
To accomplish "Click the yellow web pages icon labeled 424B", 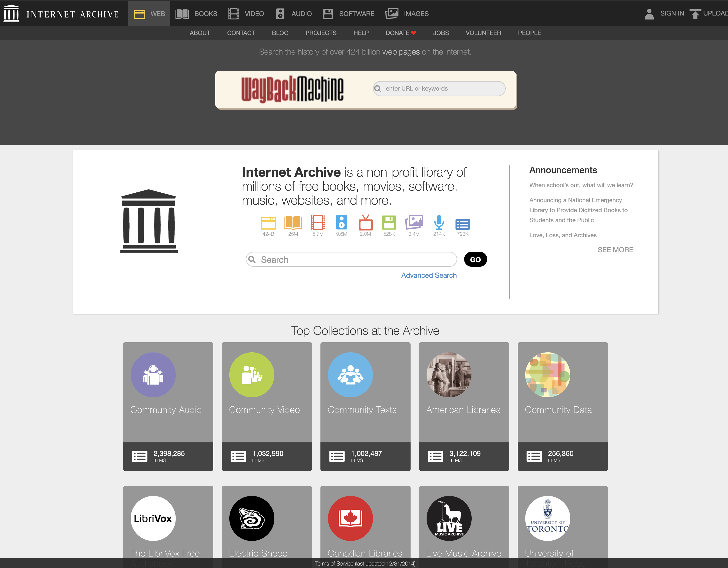I will click(x=268, y=223).
